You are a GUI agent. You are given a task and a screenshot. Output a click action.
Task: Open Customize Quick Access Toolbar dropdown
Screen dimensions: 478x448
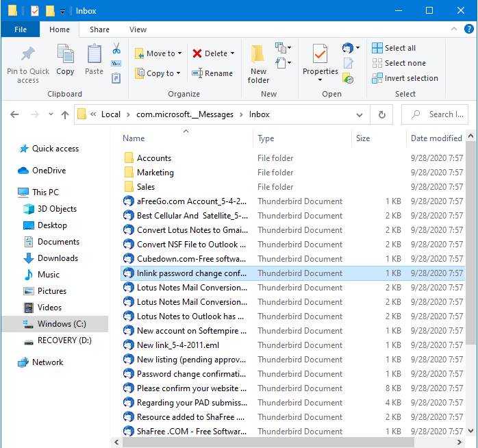(x=62, y=11)
